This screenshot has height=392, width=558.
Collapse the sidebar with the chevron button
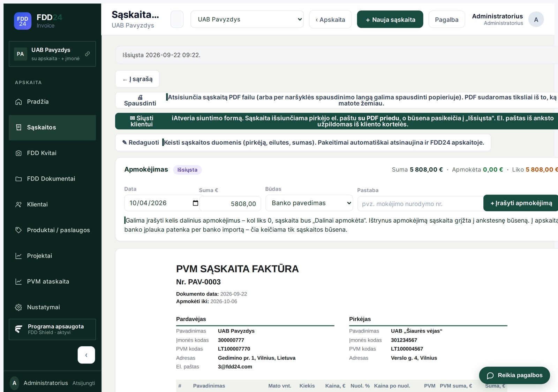coord(86,355)
